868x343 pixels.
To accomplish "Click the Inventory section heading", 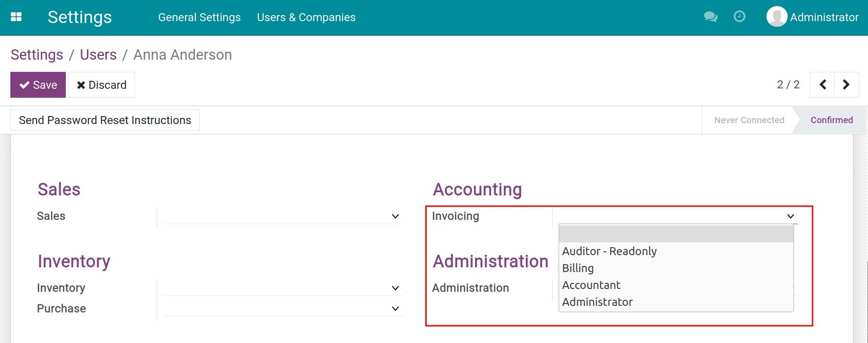I will click(x=74, y=261).
